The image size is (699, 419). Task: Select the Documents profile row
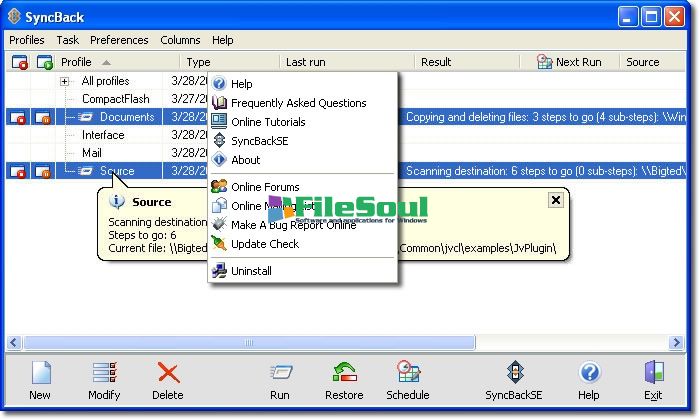tap(127, 117)
